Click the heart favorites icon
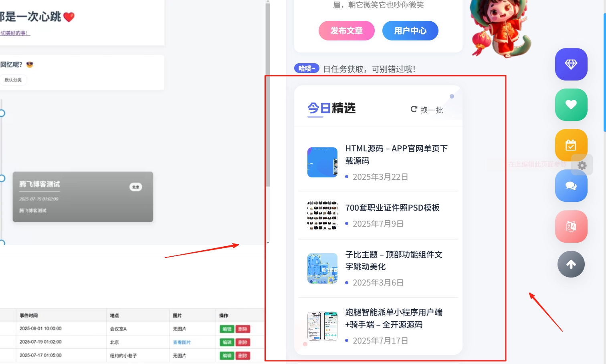The width and height of the screenshot is (606, 364). tap(571, 105)
